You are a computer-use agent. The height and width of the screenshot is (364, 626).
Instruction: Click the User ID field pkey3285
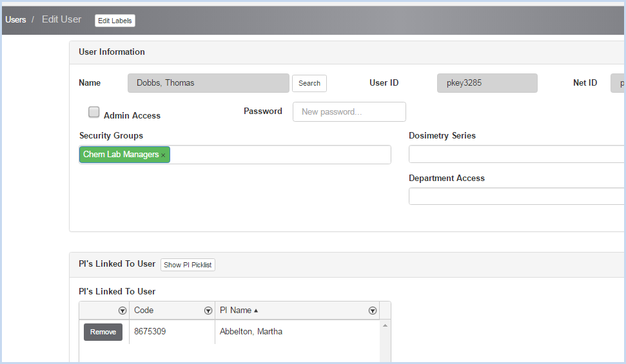pyautogui.click(x=487, y=83)
